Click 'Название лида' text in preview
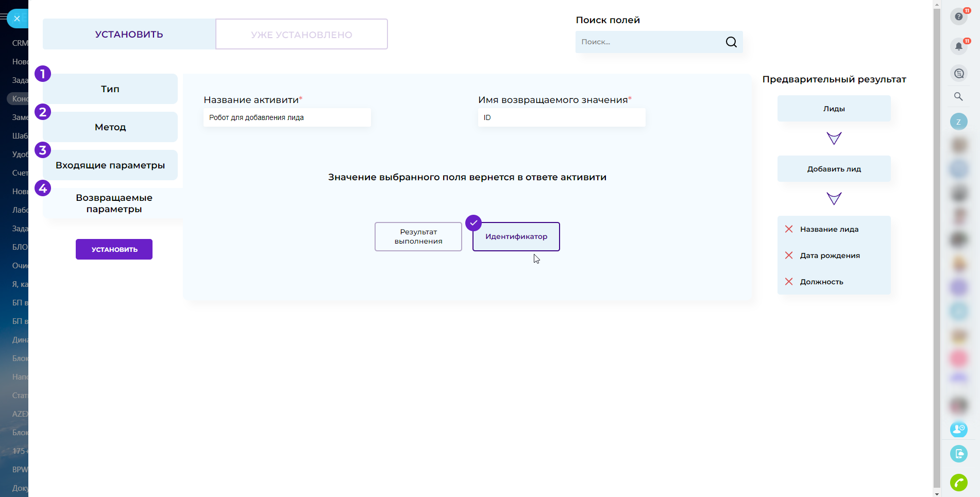 [x=829, y=229]
